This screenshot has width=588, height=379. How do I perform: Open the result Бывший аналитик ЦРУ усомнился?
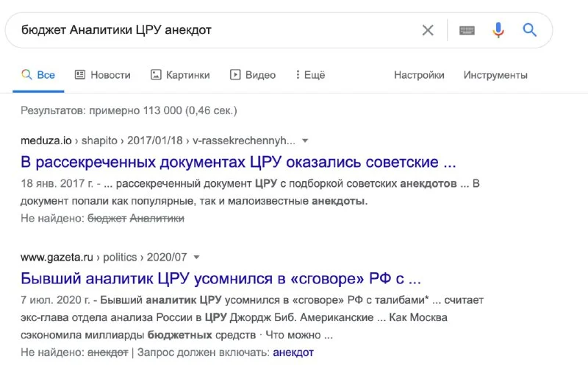220,278
